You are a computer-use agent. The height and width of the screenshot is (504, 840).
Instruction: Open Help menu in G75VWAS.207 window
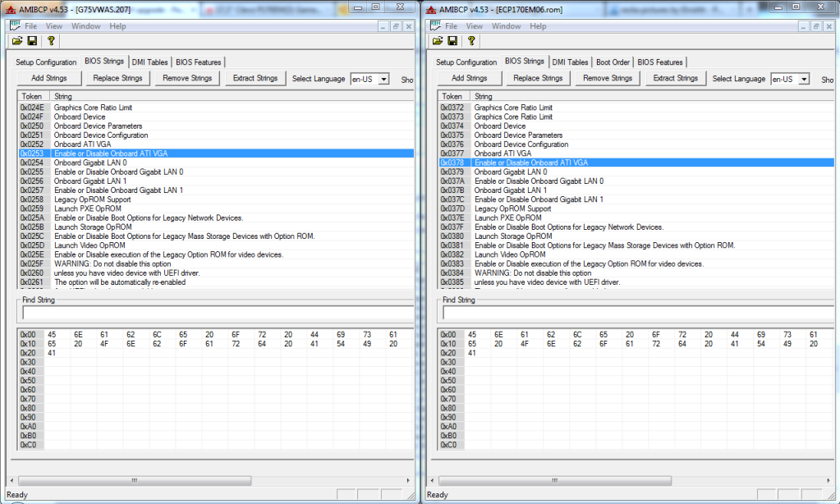click(117, 26)
